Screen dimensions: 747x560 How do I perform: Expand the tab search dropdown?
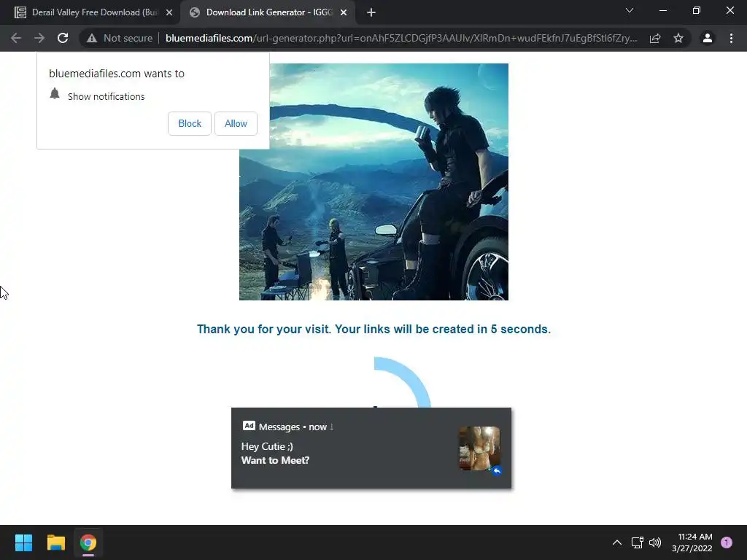point(630,10)
